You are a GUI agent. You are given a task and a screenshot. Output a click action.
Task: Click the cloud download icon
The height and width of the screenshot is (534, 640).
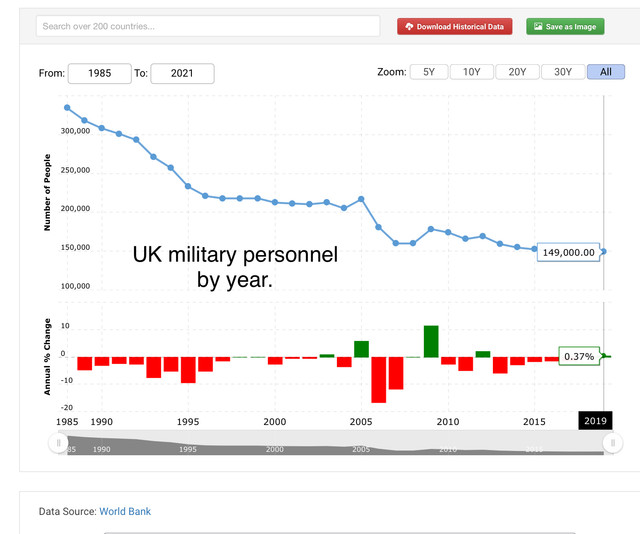pyautogui.click(x=409, y=27)
